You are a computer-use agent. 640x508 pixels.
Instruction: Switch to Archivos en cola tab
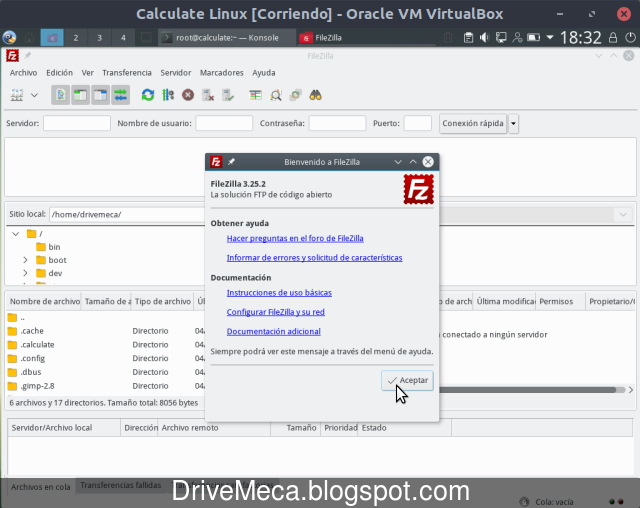click(41, 487)
